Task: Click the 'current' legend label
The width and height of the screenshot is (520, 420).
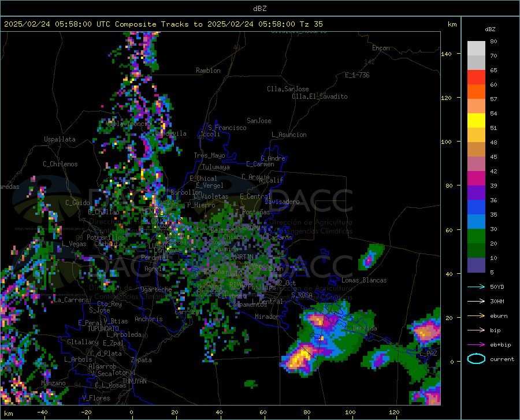Action: click(x=502, y=359)
